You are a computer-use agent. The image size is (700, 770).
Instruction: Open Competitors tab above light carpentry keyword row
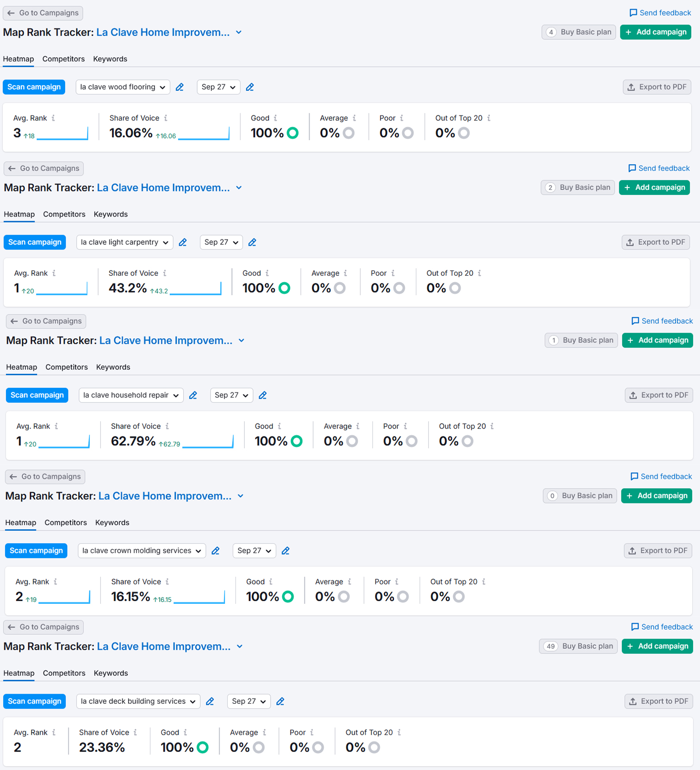coord(64,214)
